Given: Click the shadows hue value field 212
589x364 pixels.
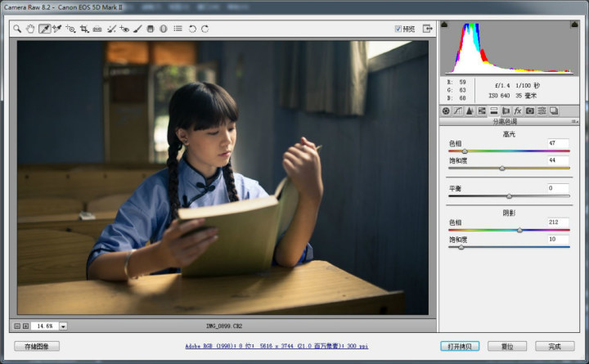Looking at the screenshot, I should pyautogui.click(x=558, y=222).
